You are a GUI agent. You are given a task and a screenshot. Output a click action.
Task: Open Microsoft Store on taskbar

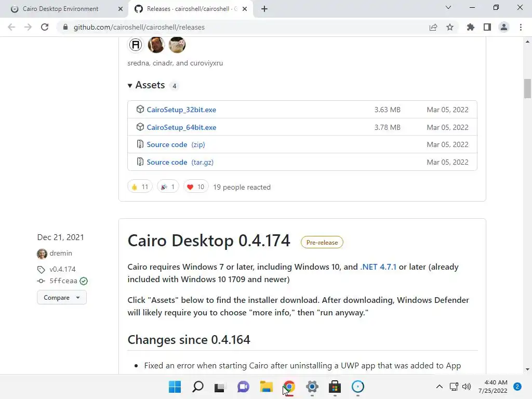pos(335,387)
